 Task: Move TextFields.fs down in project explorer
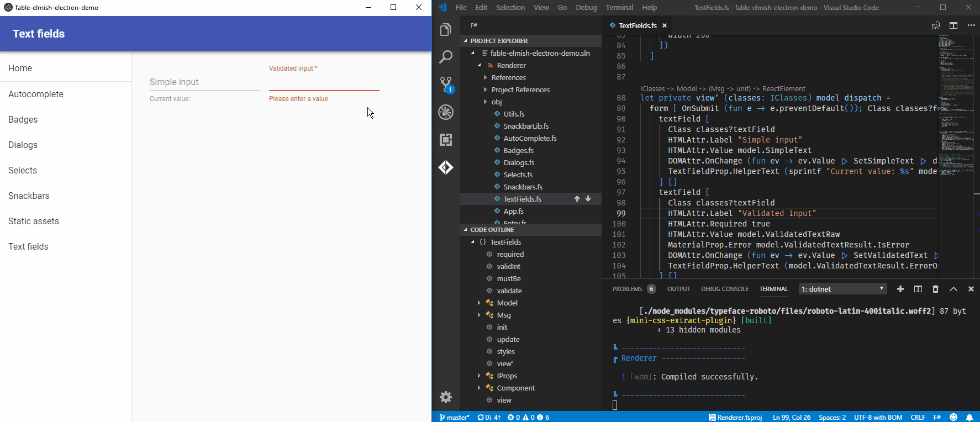(588, 199)
